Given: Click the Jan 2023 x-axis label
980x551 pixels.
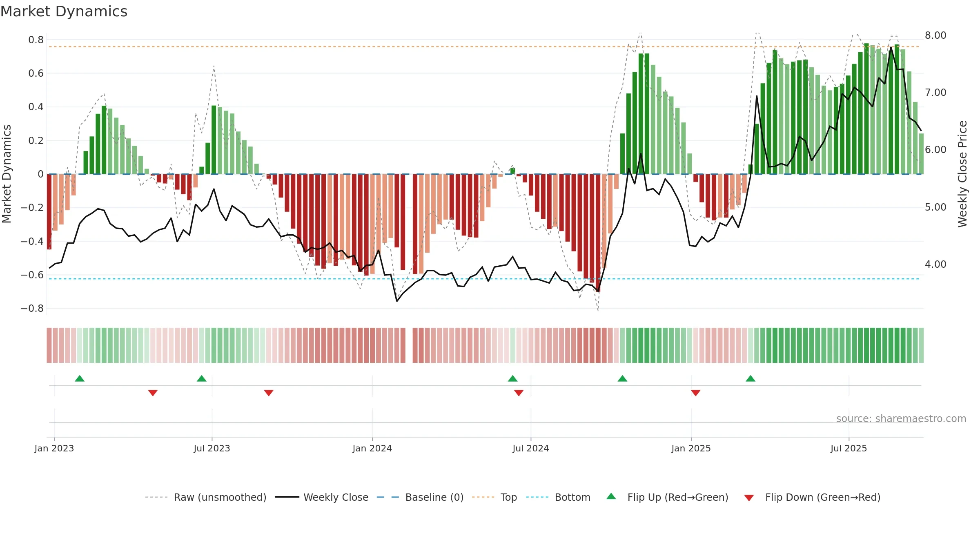Looking at the screenshot, I should (x=54, y=448).
